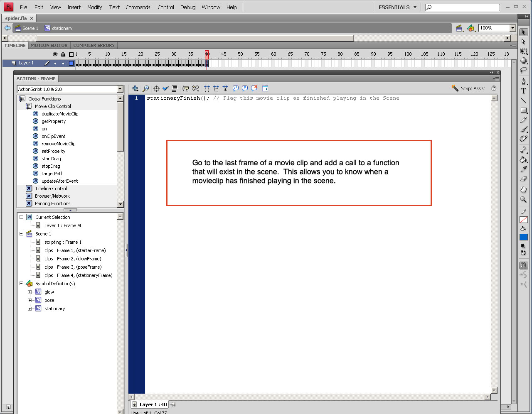Image resolution: width=532 pixels, height=414 pixels.
Task: Open Edit Symbols dropdown
Action: pyautogui.click(x=471, y=28)
